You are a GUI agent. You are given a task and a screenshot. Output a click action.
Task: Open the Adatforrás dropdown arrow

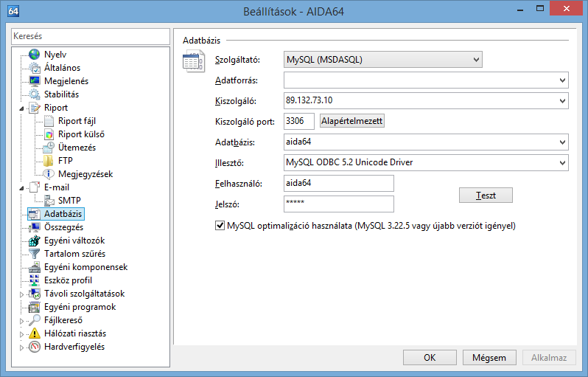coord(562,80)
